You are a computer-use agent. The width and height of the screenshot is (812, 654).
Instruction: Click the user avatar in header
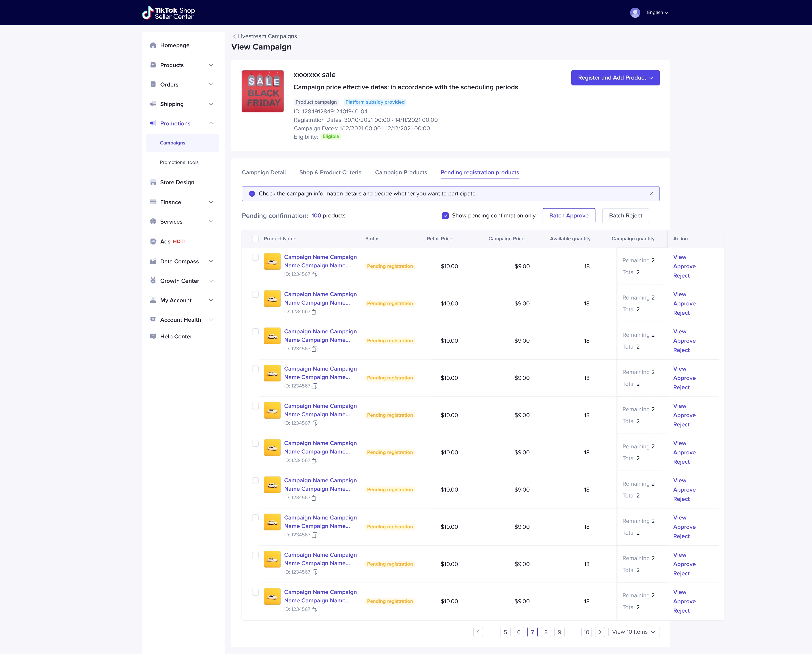point(635,12)
